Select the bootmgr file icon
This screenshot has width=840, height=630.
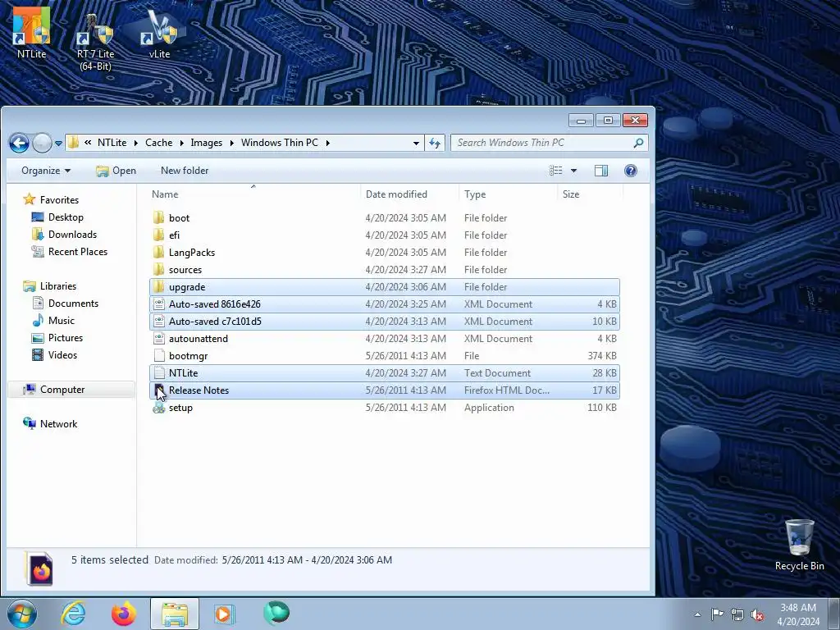tap(158, 356)
